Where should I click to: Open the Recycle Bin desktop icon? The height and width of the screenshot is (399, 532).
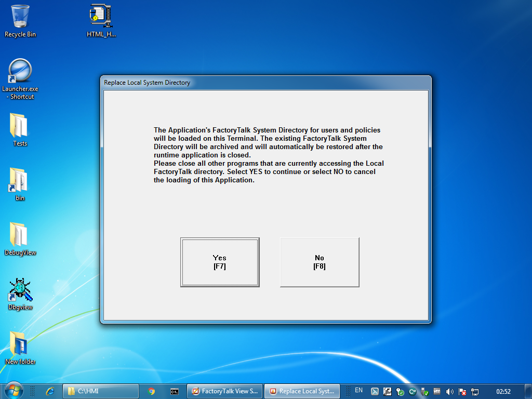coord(20,21)
